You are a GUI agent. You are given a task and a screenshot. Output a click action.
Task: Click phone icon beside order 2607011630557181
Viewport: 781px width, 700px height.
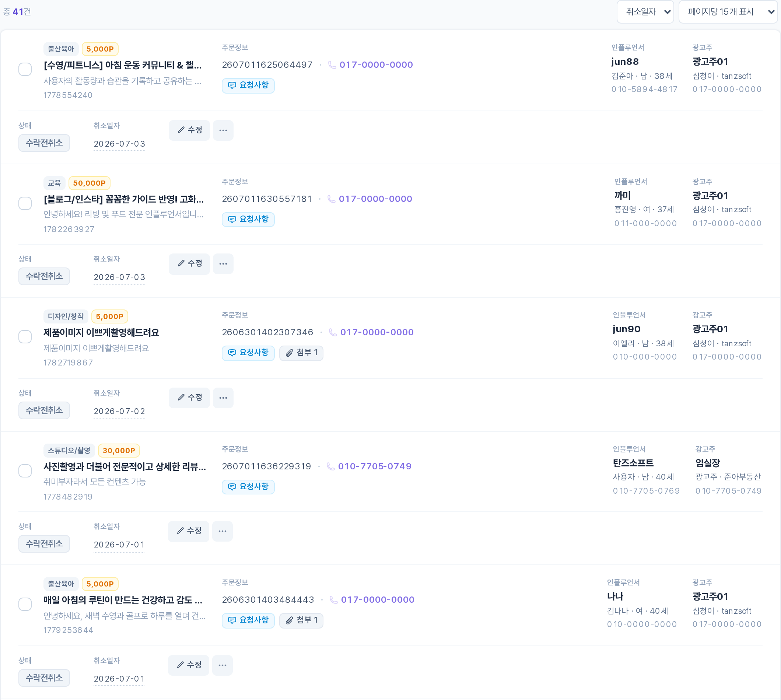[x=332, y=199]
